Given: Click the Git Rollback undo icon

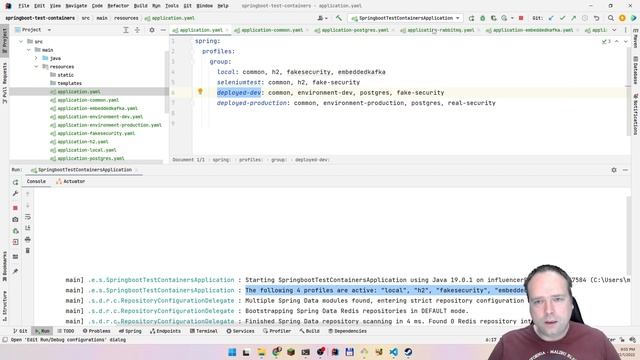Looking at the screenshot, I should (596, 18).
